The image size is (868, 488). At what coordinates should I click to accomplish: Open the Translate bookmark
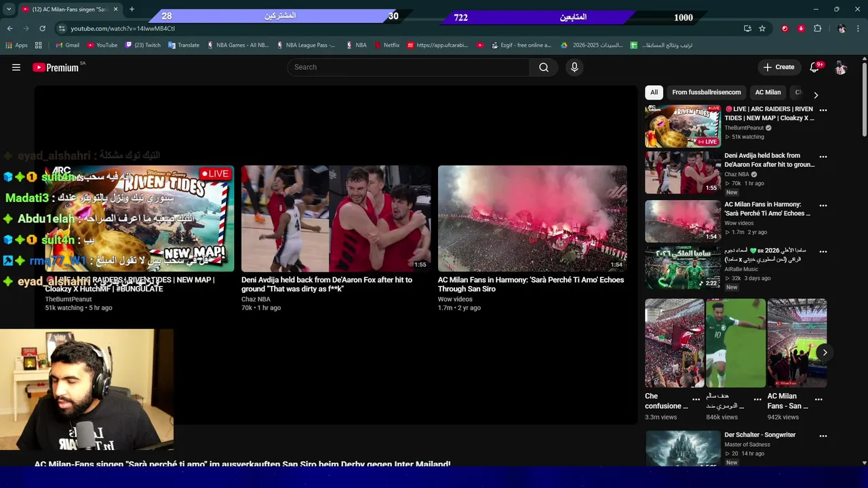click(x=183, y=45)
